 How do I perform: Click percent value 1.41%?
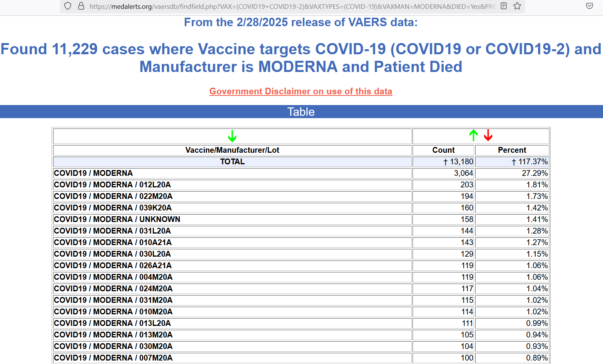(x=537, y=219)
